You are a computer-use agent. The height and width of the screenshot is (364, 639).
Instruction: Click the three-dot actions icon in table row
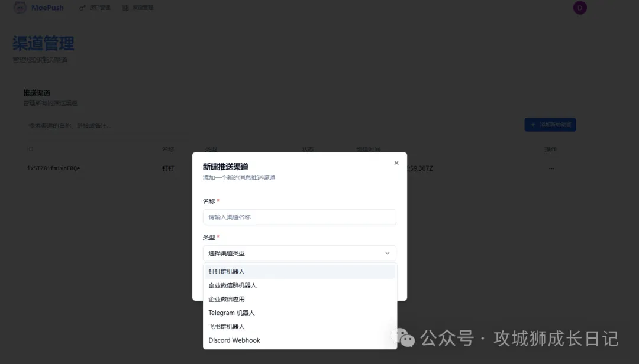tap(551, 168)
